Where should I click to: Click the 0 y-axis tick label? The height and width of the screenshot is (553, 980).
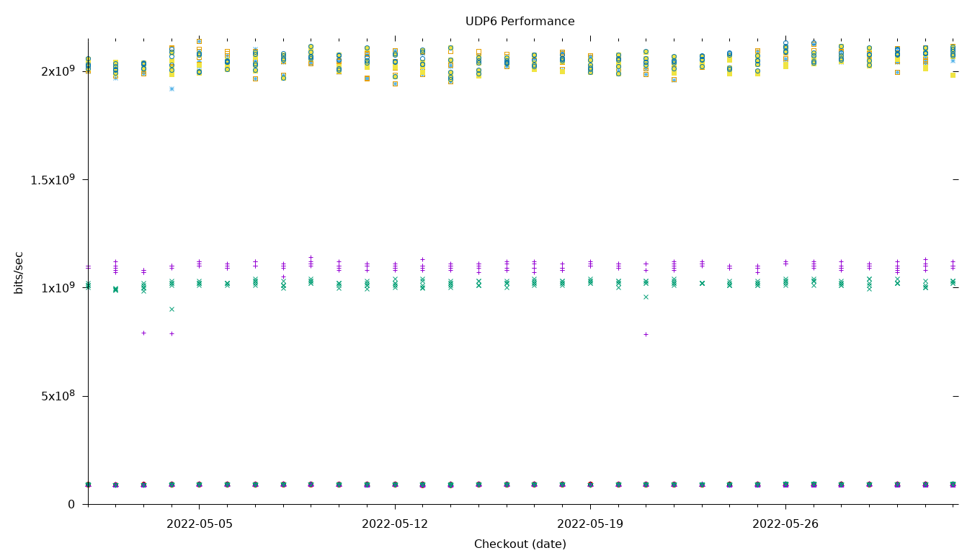71,504
